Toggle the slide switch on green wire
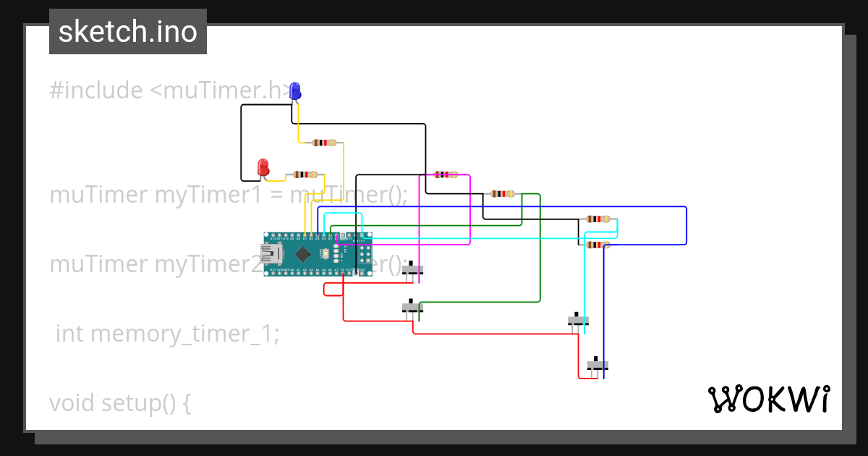The image size is (868, 456). pyautogui.click(x=412, y=307)
